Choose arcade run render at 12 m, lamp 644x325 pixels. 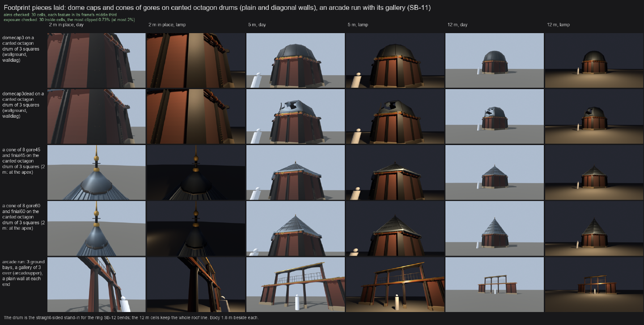(x=594, y=284)
